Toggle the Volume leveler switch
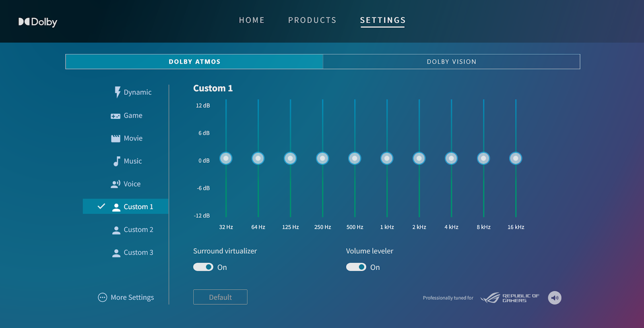 coord(356,267)
